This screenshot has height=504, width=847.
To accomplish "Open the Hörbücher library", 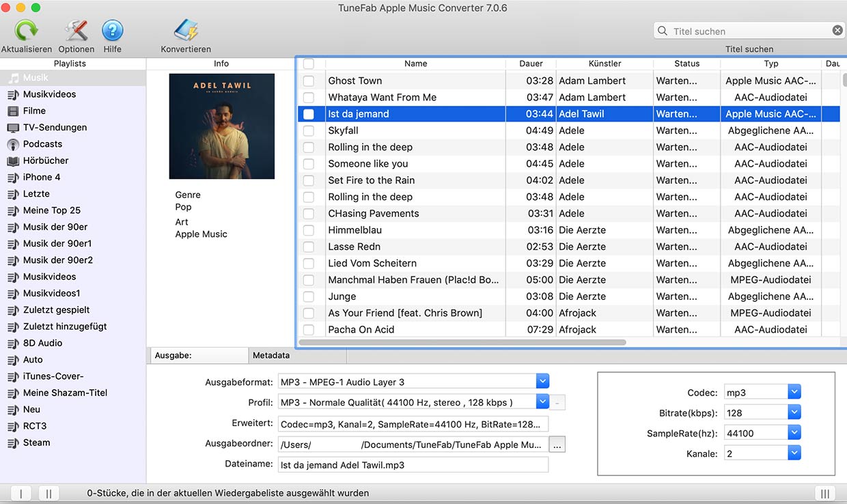I will point(73,160).
